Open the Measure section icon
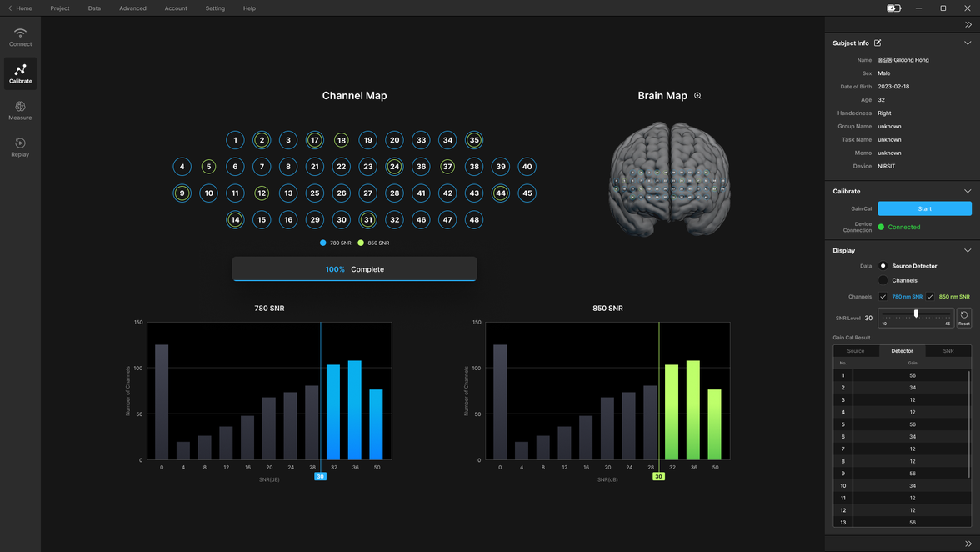The width and height of the screenshot is (980, 552). pyautogui.click(x=20, y=111)
